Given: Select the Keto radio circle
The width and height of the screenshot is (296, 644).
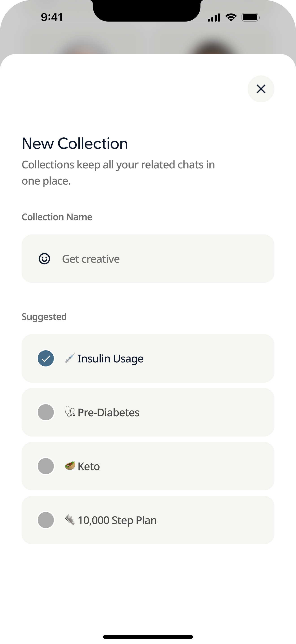Looking at the screenshot, I should pos(46,466).
